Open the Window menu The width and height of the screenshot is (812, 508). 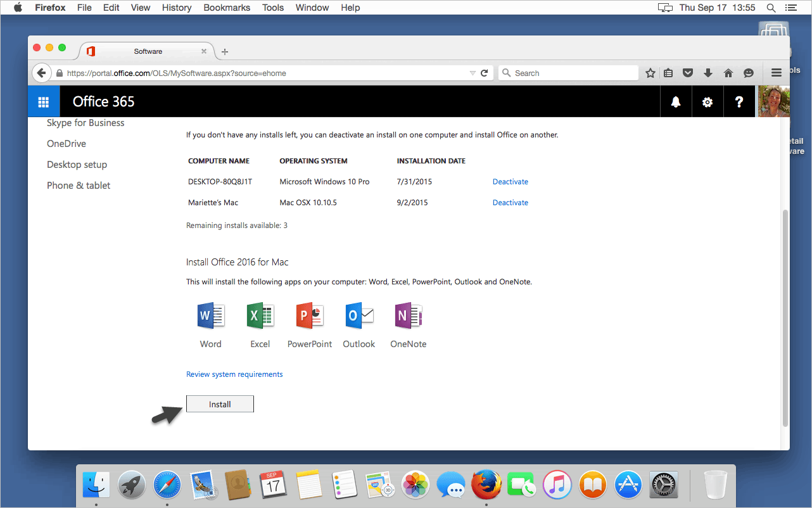312,8
